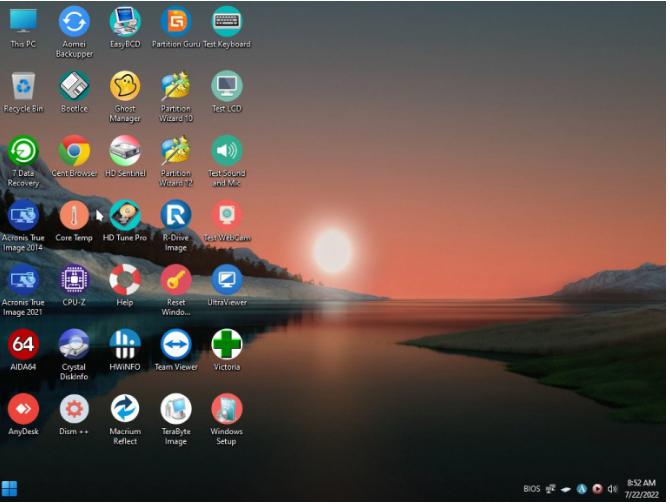Click the Windows Start button
Viewport: 670px width, 504px height.
(x=10, y=489)
